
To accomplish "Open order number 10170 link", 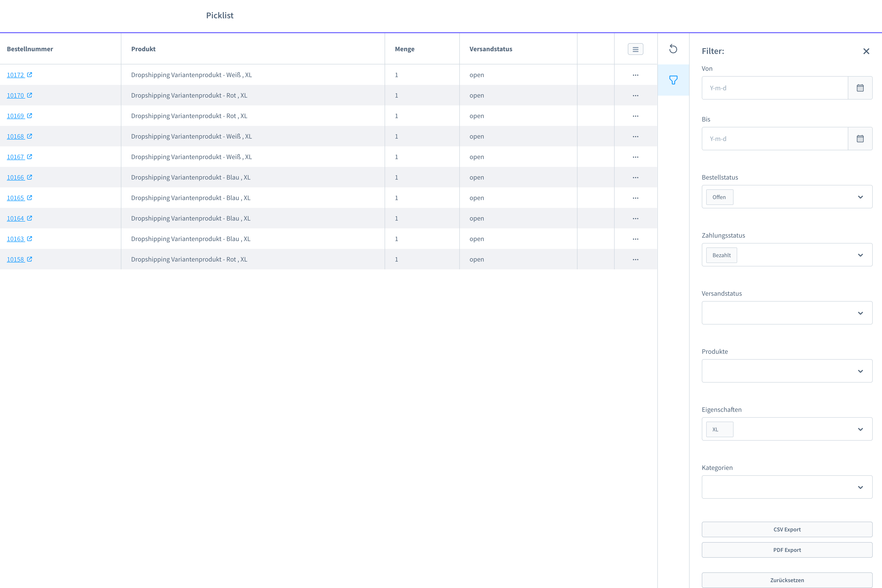I will (x=15, y=96).
